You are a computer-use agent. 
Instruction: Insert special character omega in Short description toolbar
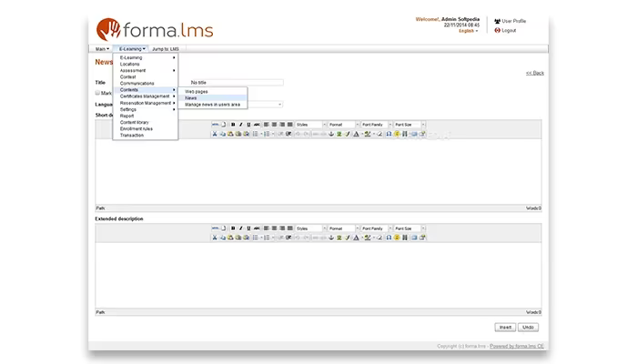pos(389,134)
